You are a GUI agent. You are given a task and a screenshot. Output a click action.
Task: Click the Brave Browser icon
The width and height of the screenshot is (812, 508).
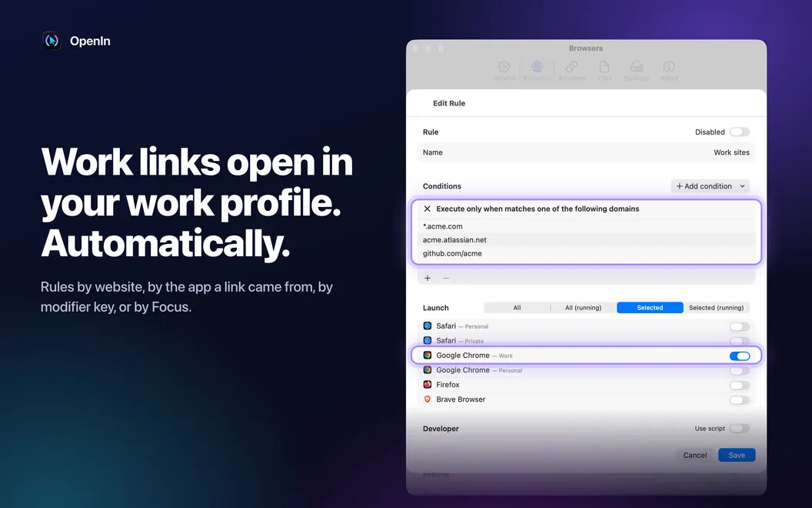pos(428,399)
